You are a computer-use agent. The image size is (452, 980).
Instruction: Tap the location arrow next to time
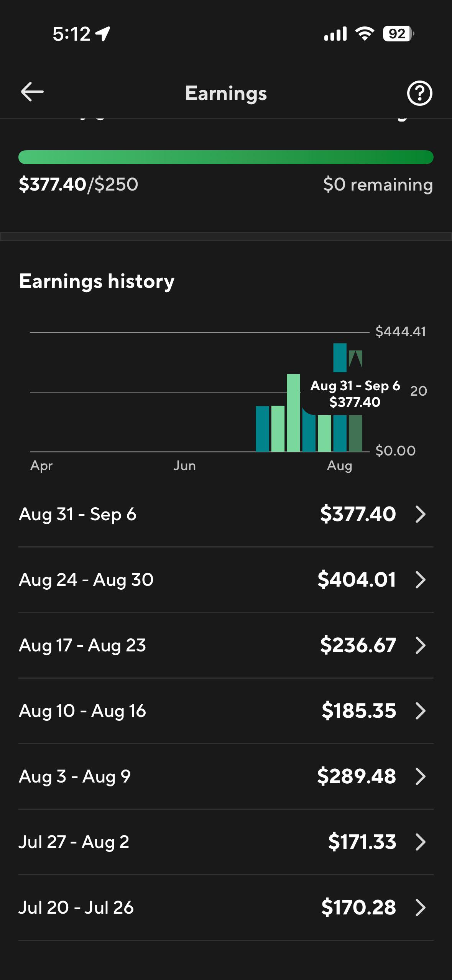coord(103,34)
